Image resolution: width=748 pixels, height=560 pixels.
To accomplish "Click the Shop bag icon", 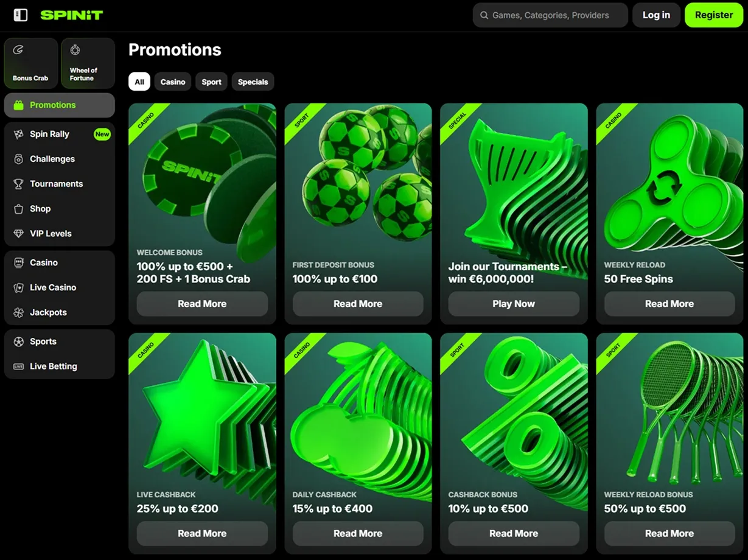I will point(18,209).
